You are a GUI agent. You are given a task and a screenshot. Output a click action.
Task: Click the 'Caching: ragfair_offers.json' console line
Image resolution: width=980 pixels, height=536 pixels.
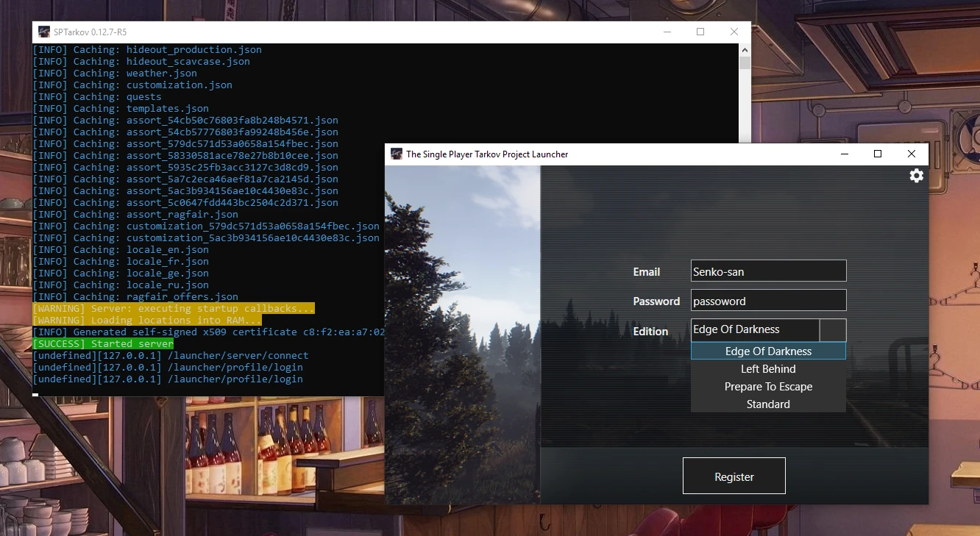click(x=135, y=296)
